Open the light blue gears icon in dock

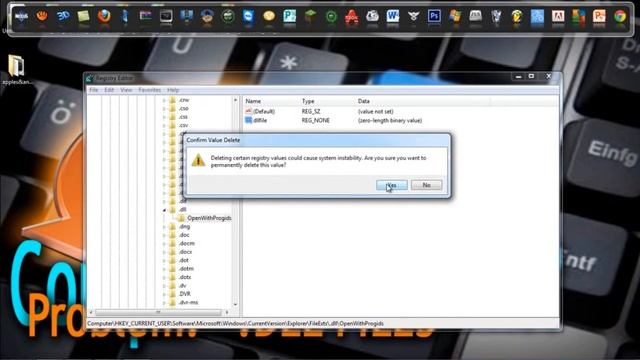(x=537, y=16)
